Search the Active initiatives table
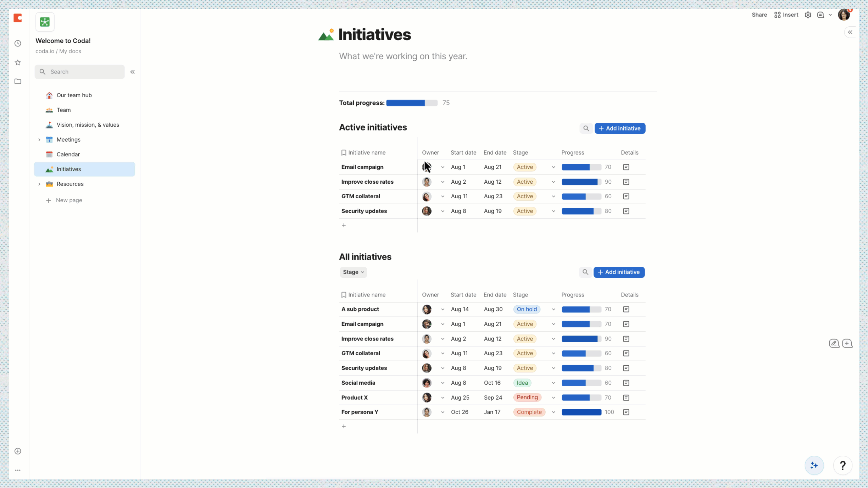 tap(586, 128)
